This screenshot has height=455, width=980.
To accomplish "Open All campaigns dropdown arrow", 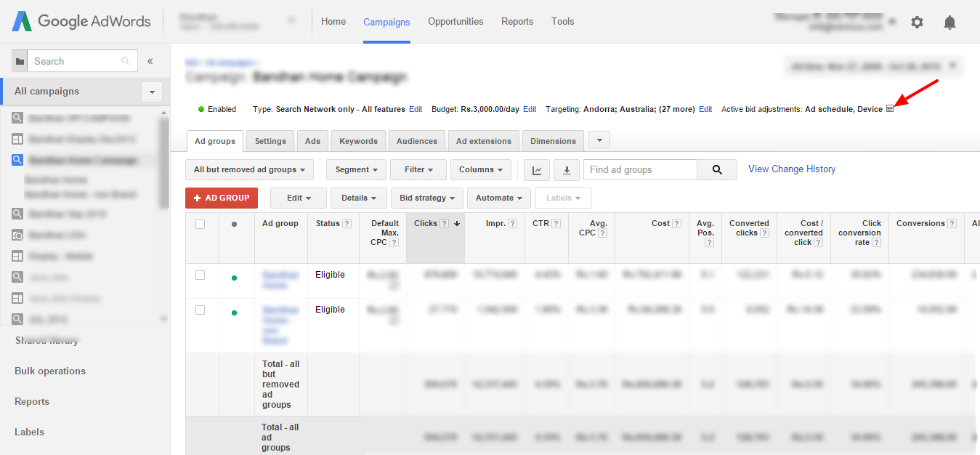I will [152, 92].
